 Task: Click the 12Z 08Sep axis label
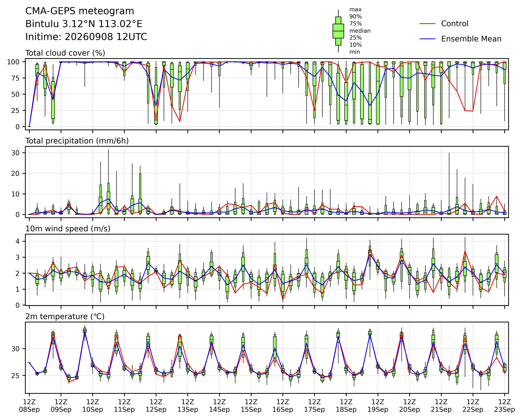click(29, 406)
